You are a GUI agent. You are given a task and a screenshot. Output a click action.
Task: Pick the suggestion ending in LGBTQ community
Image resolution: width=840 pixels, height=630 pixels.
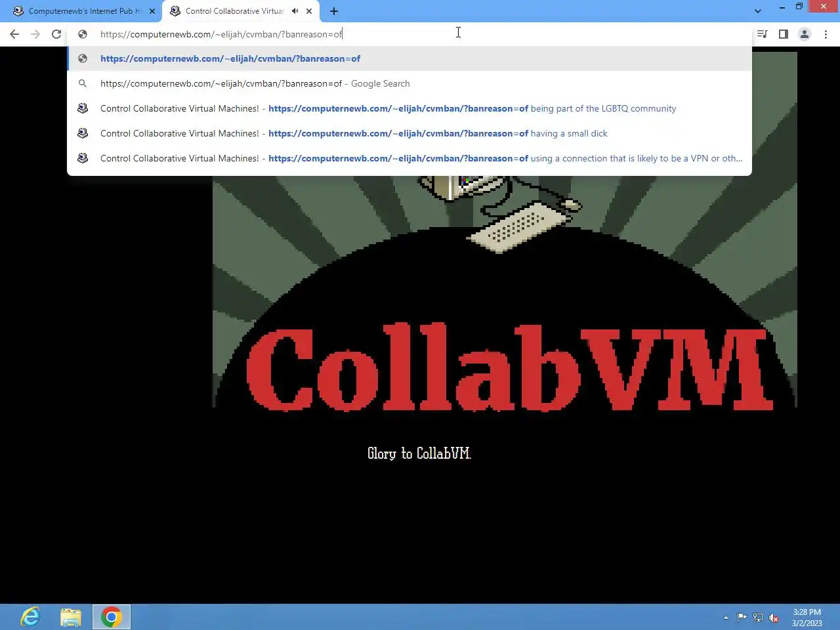tap(409, 108)
